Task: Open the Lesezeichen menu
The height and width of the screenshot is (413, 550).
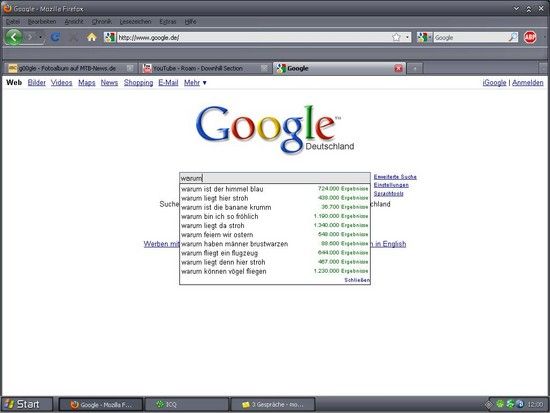Action: (x=135, y=21)
